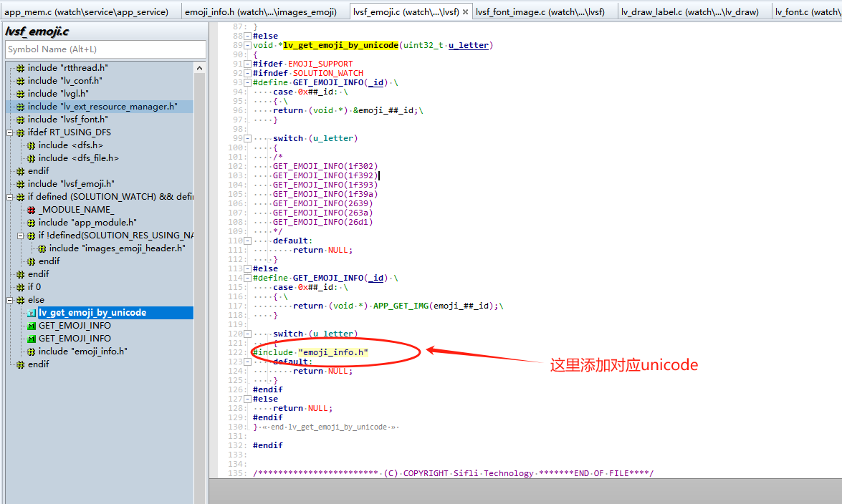Collapse the ifdef RT_USING_DFS tree node
Viewport: 842px width, 504px height.
pyautogui.click(x=10, y=132)
